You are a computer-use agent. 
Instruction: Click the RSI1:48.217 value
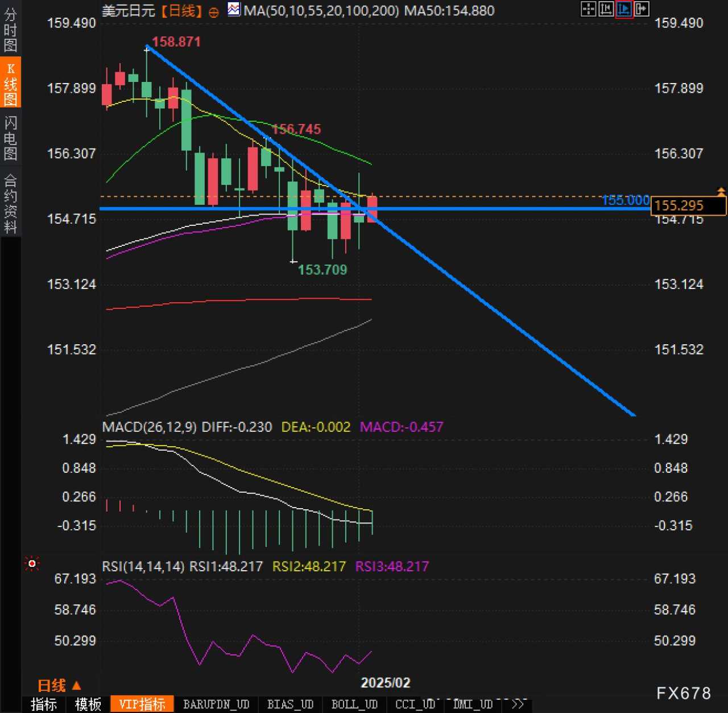click(226, 566)
